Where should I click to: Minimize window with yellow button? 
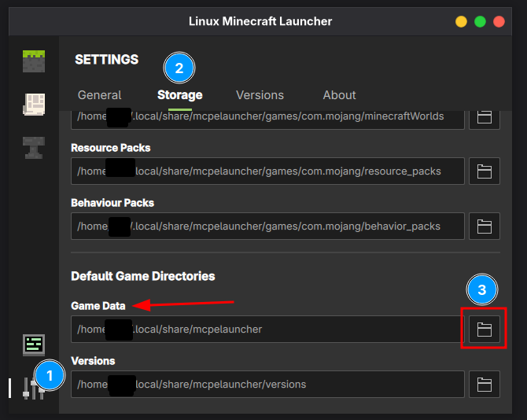click(461, 21)
